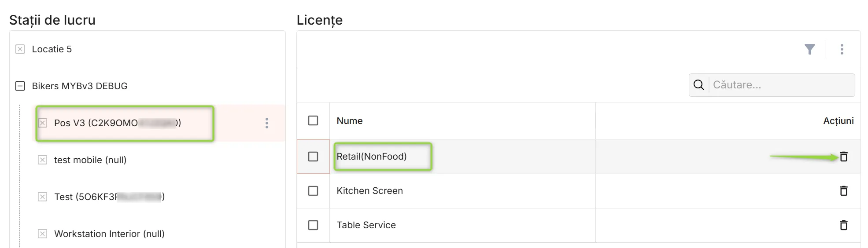The height and width of the screenshot is (248, 868).
Task: Select the Test (5O6KF3...) workstation
Action: [x=109, y=197]
